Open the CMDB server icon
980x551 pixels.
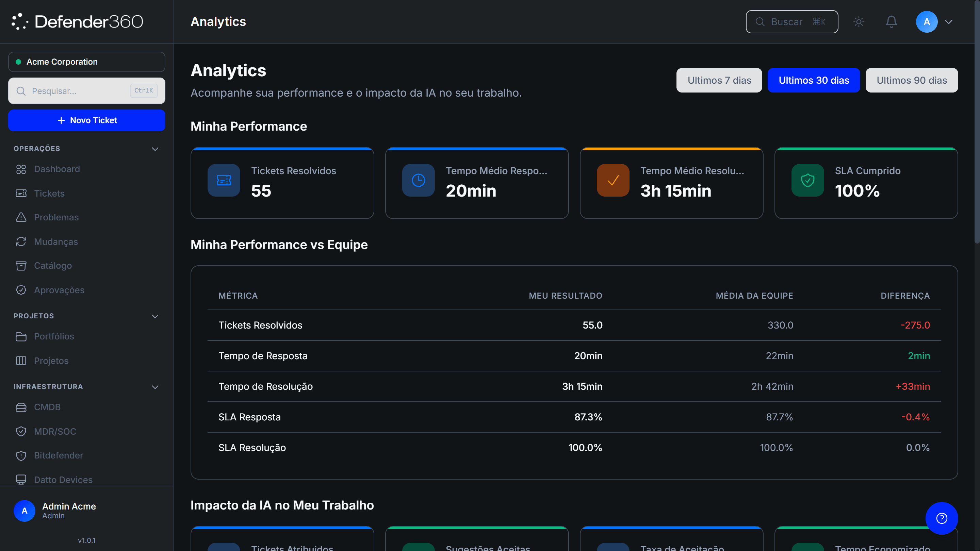click(x=21, y=407)
